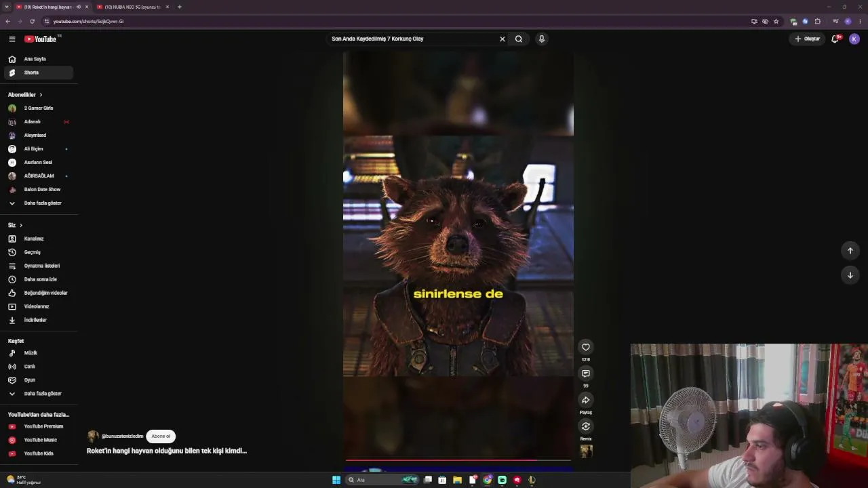Reload the page

32,21
